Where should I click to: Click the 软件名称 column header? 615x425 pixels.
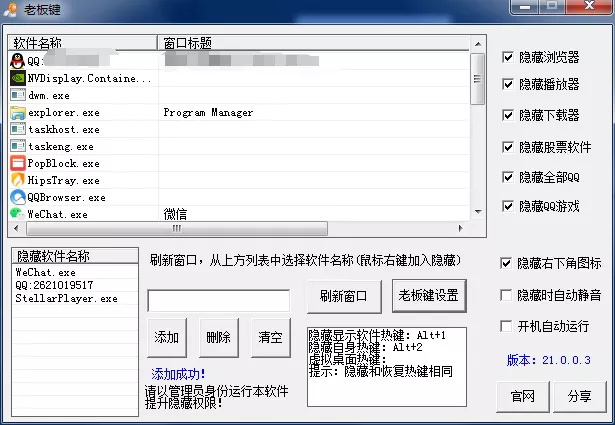[82, 43]
